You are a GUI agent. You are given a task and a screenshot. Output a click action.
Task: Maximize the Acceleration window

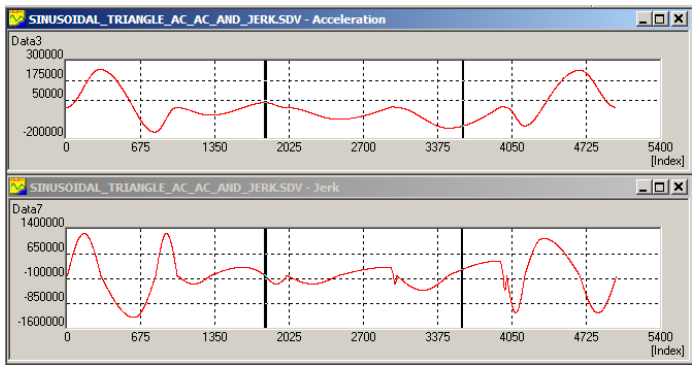660,19
